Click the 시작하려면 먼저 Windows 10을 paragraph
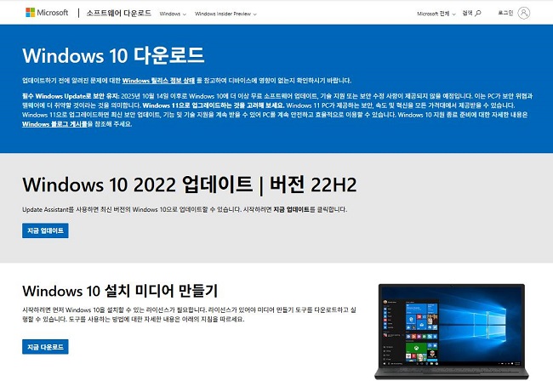Image resolution: width=553 pixels, height=392 pixels. coord(189,315)
